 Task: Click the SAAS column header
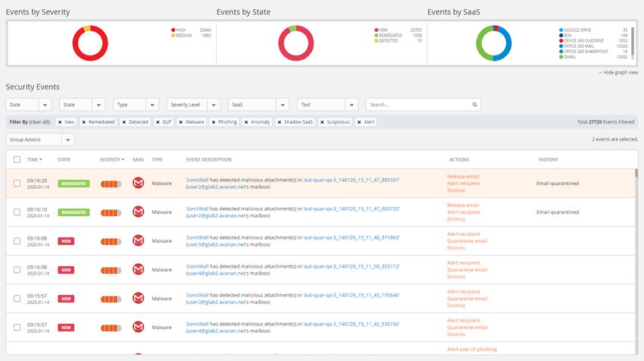138,159
